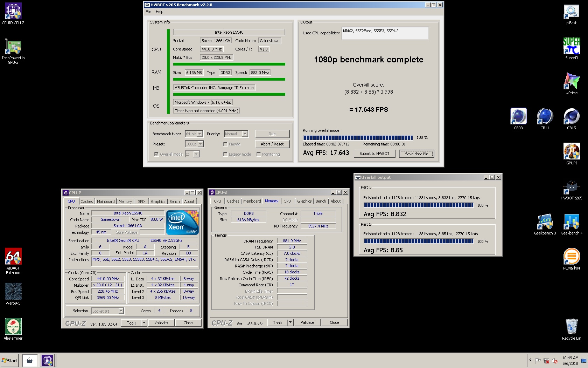Click the DRAM Frequency 881.9 MHz field
The height and width of the screenshot is (368, 588).
(292, 241)
